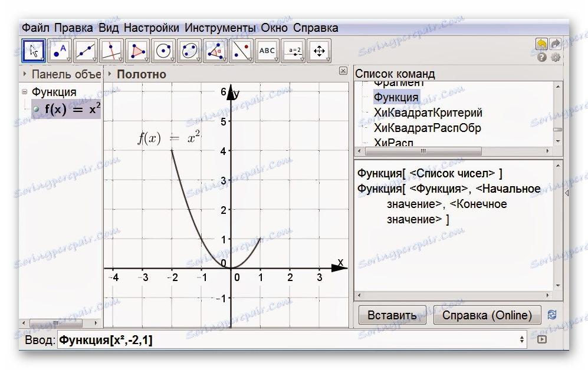Choose the Circle with Center tool
The width and height of the screenshot is (588, 370).
coord(163,50)
